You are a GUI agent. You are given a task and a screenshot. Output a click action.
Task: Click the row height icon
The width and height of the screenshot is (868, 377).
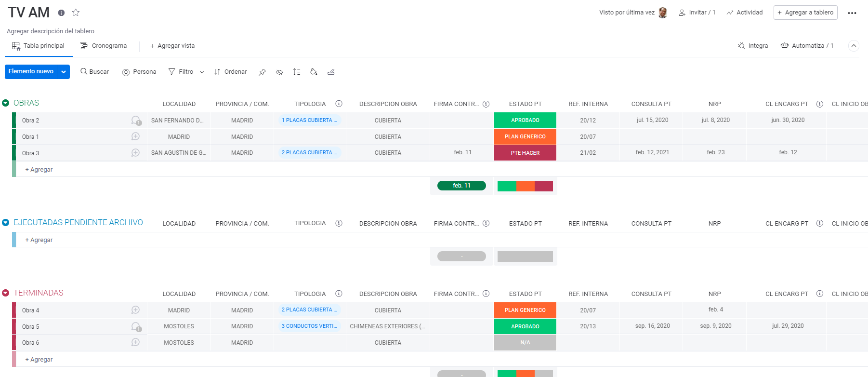(297, 72)
